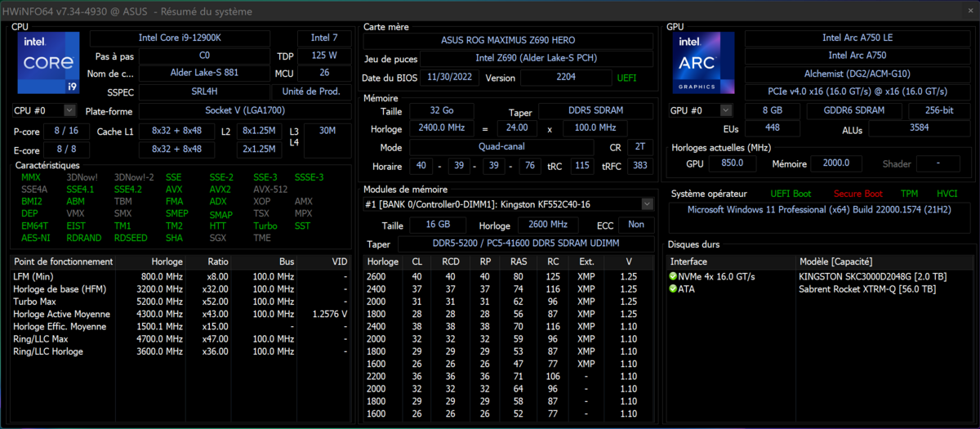Click the 16 GB module size field

pyautogui.click(x=438, y=225)
